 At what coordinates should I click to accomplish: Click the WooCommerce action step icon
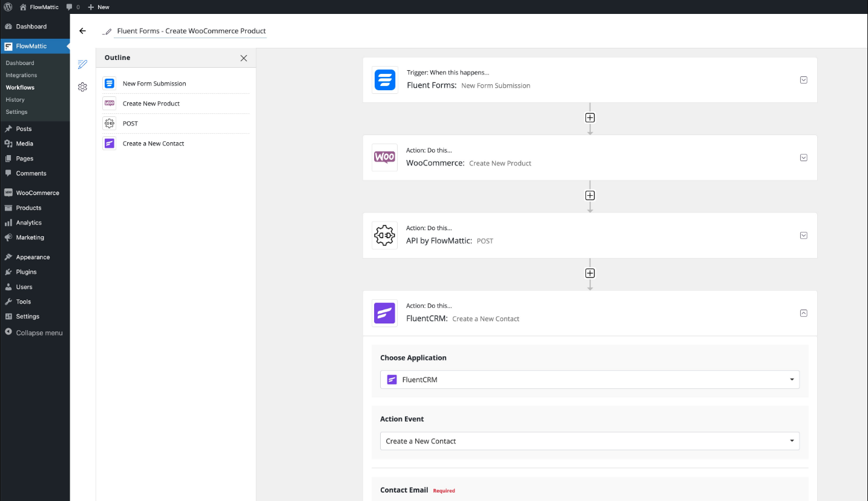point(385,158)
